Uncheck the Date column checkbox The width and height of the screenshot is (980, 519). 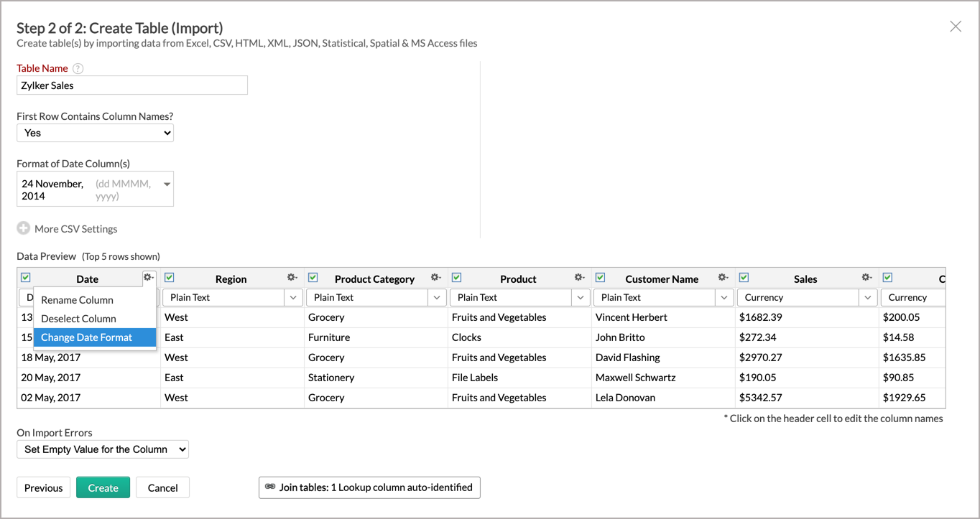click(x=26, y=278)
